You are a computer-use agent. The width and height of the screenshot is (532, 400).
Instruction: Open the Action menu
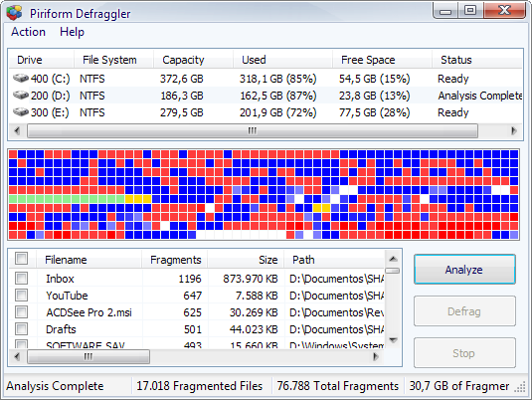point(28,32)
